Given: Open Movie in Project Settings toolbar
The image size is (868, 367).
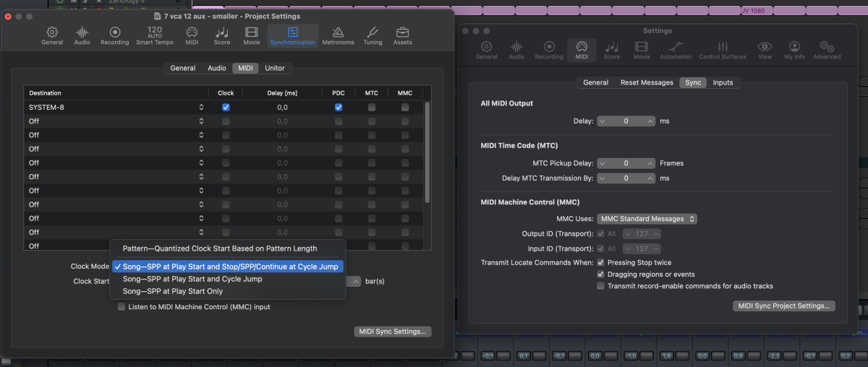Looking at the screenshot, I should click(x=251, y=36).
